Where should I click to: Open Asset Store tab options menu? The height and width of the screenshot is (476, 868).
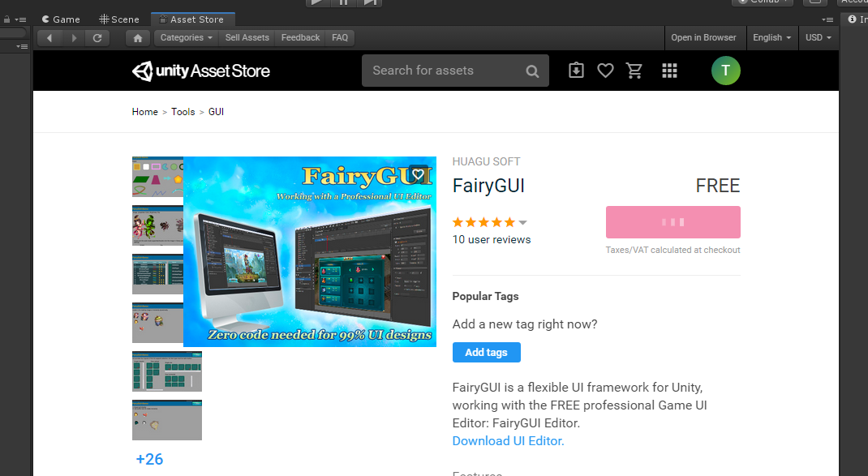(x=827, y=19)
